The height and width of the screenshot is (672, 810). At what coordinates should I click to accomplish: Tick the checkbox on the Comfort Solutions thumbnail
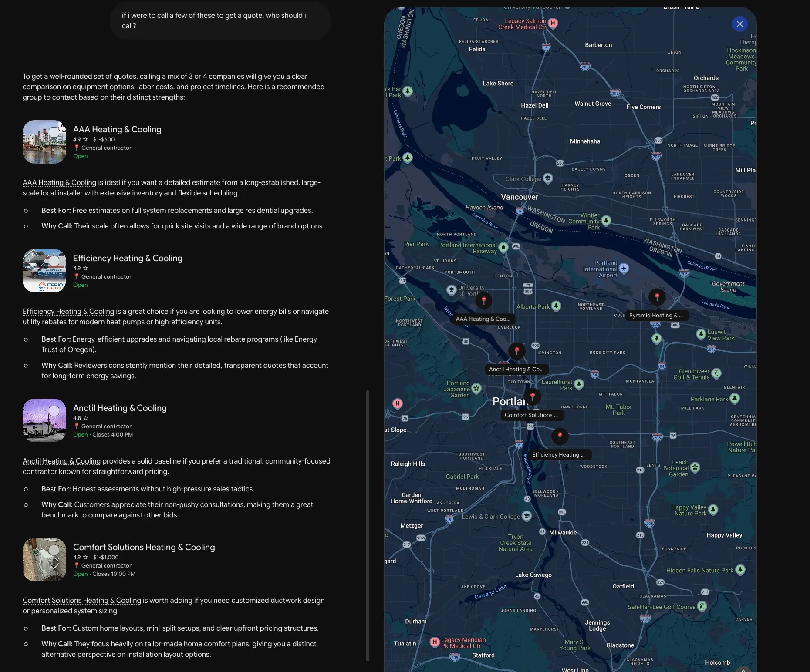coord(54,550)
